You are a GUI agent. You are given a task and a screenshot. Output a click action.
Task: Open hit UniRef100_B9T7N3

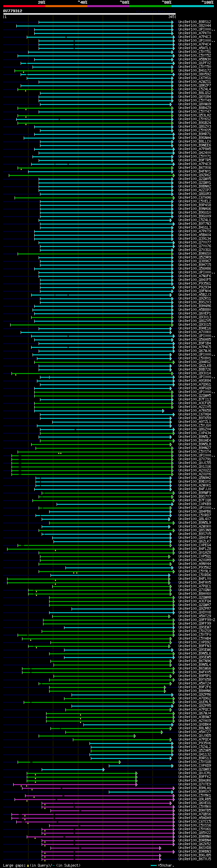tap(195, 224)
